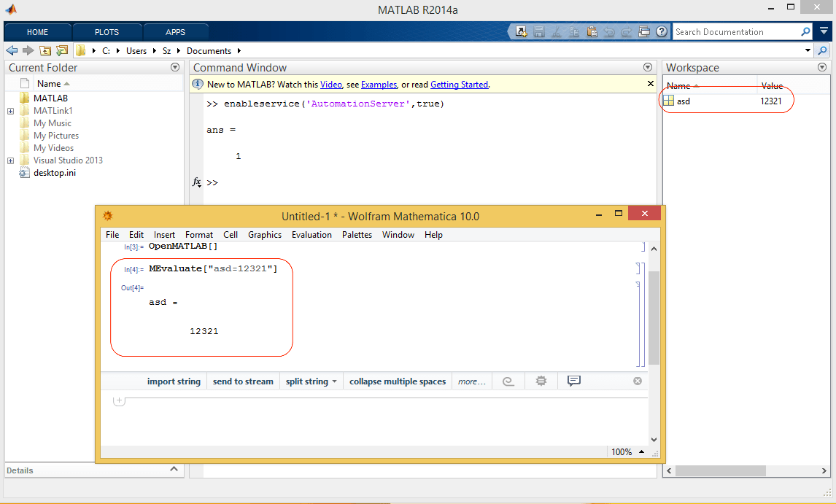Click the MATLAB logo in the title bar
This screenshot has width=836, height=504.
tap(11, 9)
